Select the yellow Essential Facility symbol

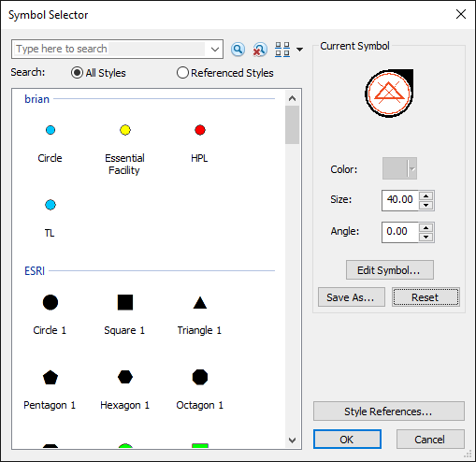pyautogui.click(x=125, y=130)
